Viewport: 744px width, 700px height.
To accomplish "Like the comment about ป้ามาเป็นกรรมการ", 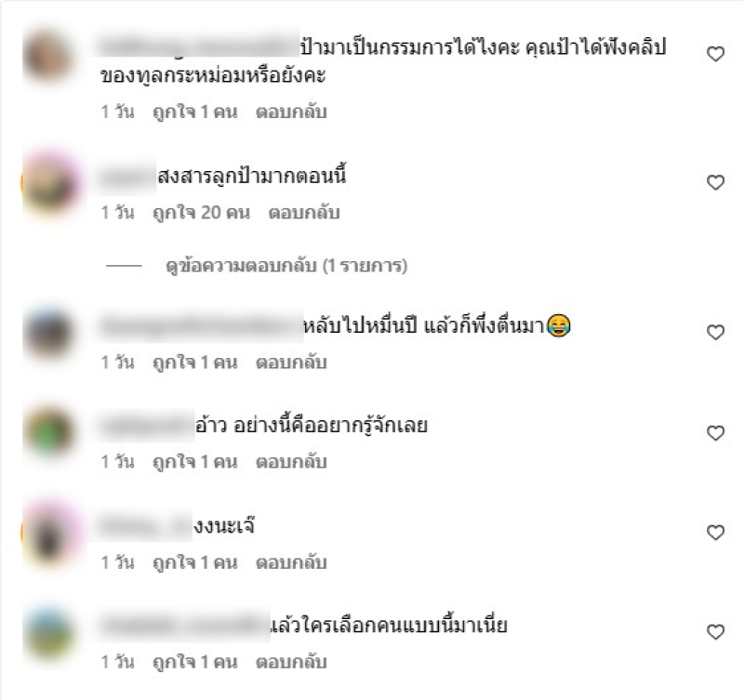I will tap(715, 54).
